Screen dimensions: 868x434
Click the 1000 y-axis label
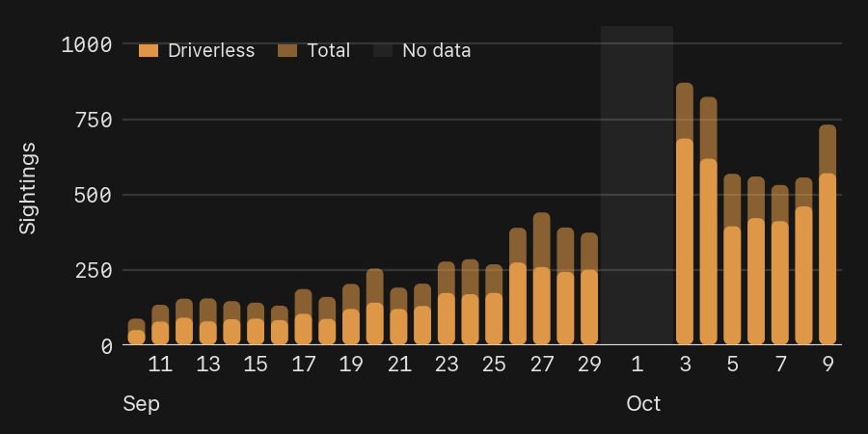(87, 44)
